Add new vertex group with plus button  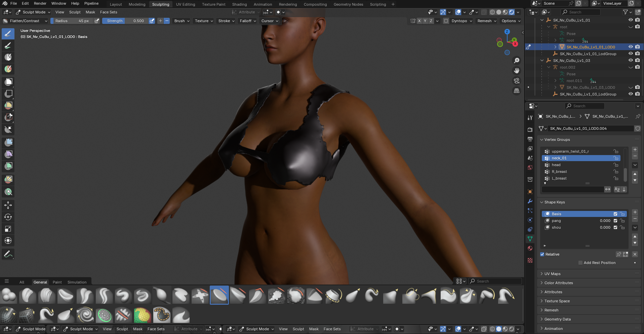635,150
